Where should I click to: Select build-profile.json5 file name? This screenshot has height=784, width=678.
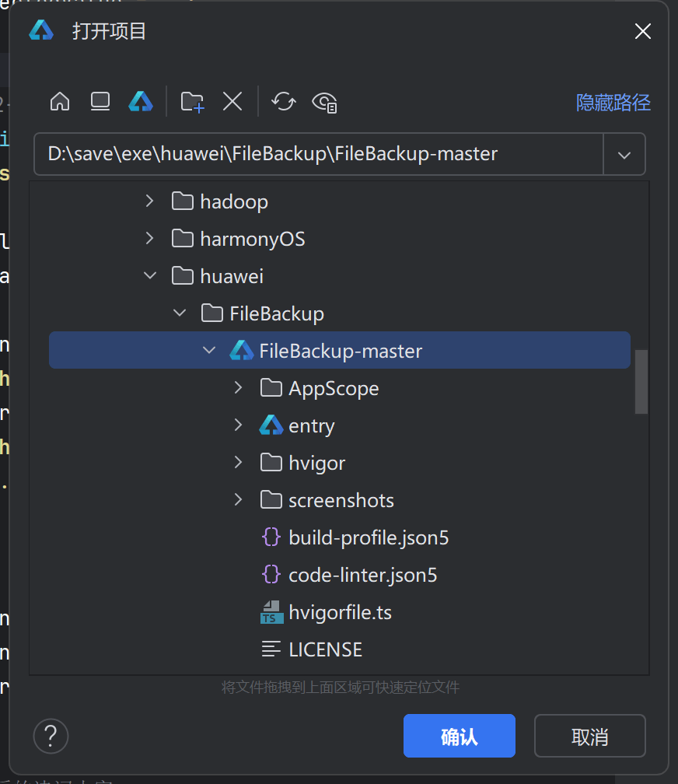pos(369,538)
